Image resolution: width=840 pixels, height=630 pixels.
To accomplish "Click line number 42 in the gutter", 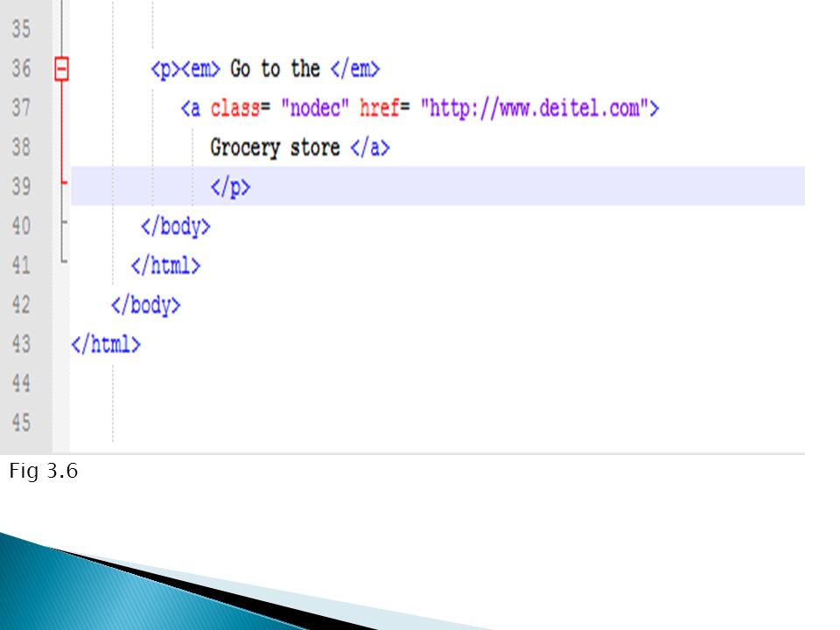I will point(21,304).
